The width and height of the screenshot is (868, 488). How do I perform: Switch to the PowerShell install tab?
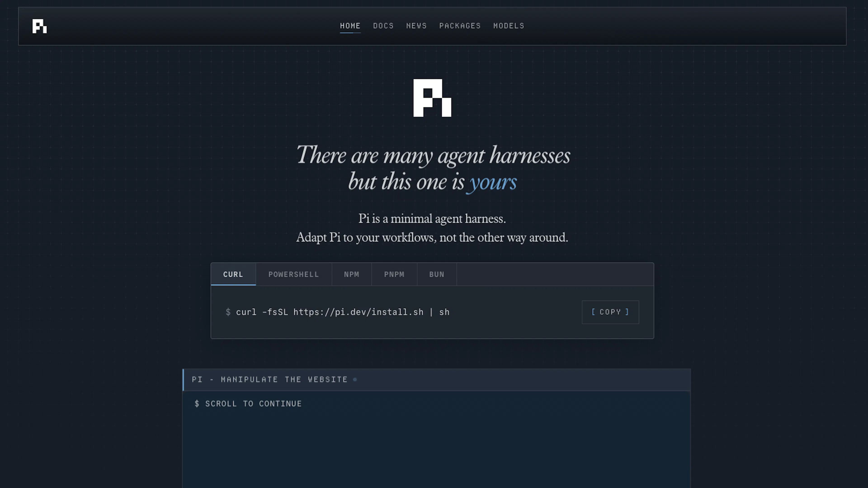pos(293,274)
